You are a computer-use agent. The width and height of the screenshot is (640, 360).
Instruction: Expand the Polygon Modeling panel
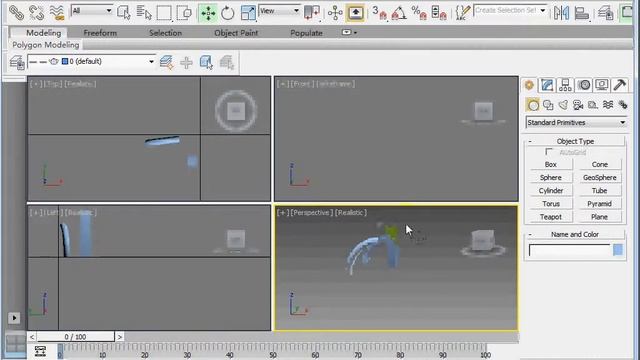45,45
